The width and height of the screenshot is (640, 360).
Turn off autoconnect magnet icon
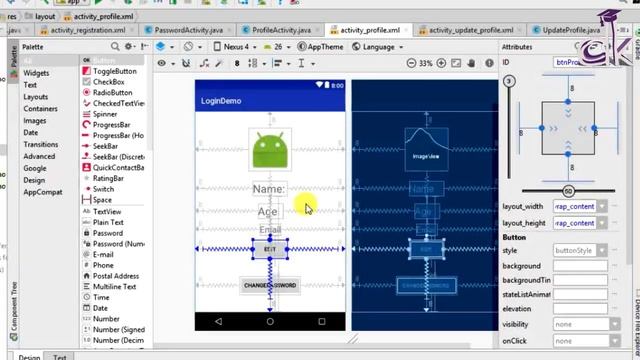tap(186, 63)
